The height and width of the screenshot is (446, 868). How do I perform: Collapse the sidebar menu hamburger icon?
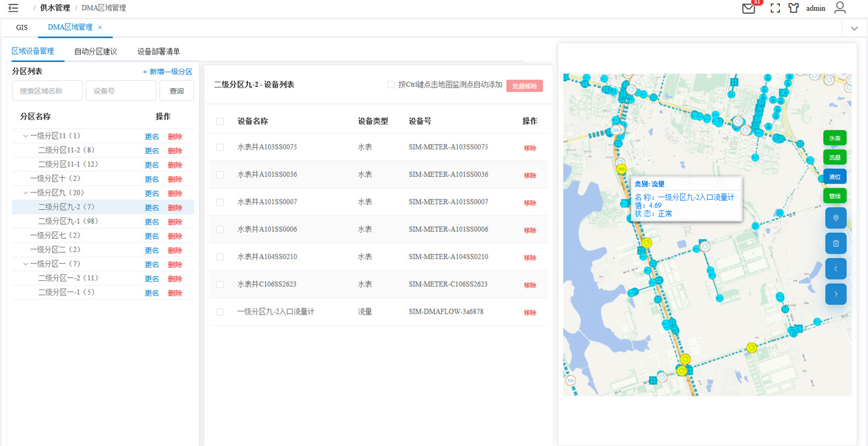click(13, 8)
